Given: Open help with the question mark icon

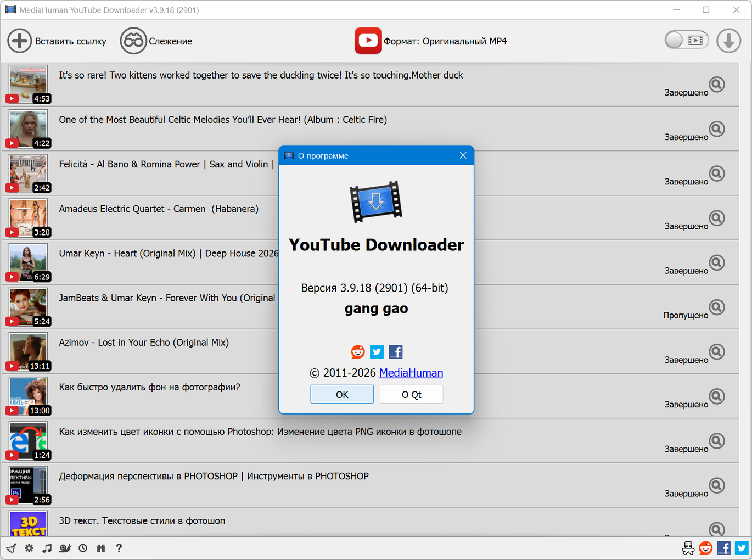Looking at the screenshot, I should tap(119, 548).
